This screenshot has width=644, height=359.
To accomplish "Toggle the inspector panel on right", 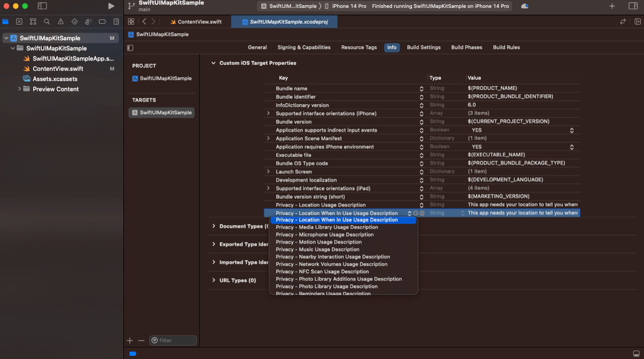I will [x=633, y=6].
